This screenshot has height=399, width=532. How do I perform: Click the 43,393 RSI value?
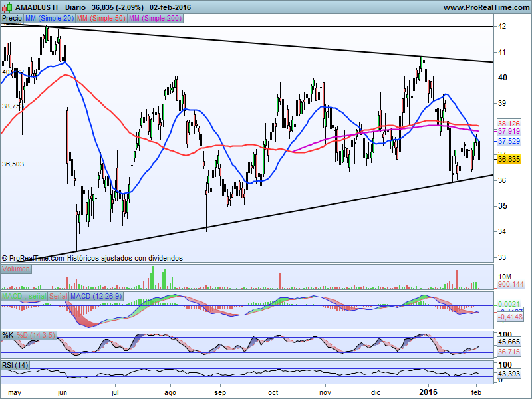(x=509, y=374)
